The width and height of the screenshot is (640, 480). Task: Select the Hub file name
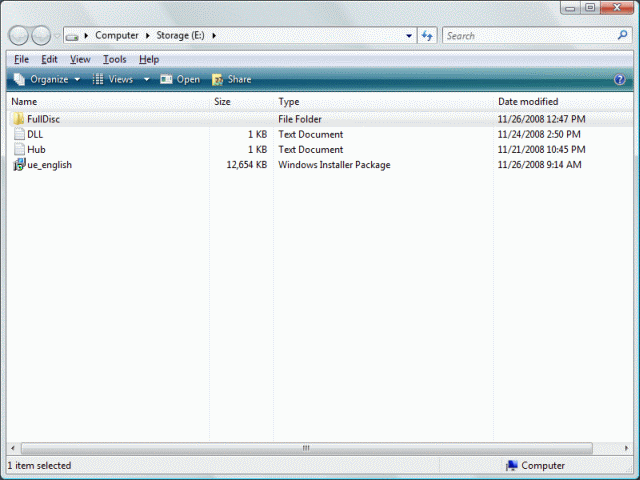(x=36, y=149)
